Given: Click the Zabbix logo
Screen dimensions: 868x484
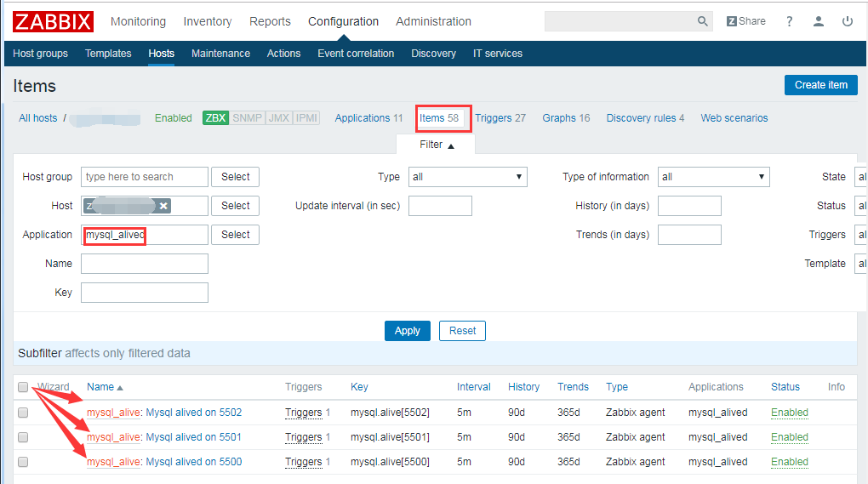Looking at the screenshot, I should tap(53, 21).
